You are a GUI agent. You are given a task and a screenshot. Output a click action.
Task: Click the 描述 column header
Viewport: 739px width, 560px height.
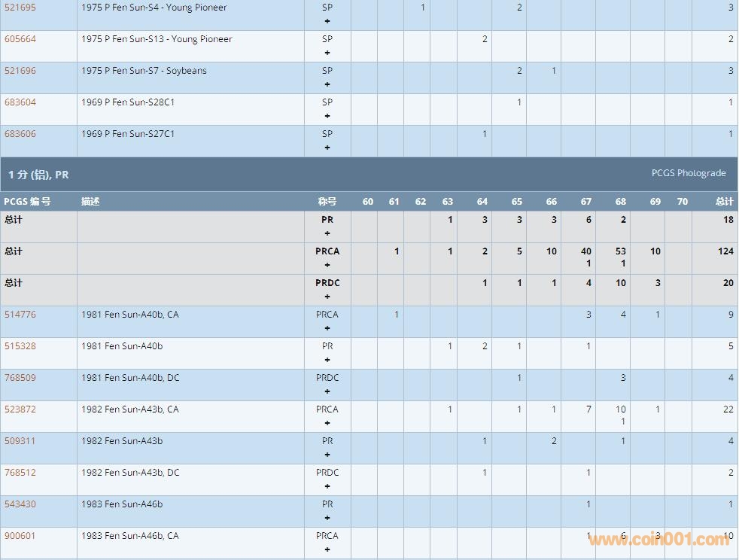coord(90,202)
